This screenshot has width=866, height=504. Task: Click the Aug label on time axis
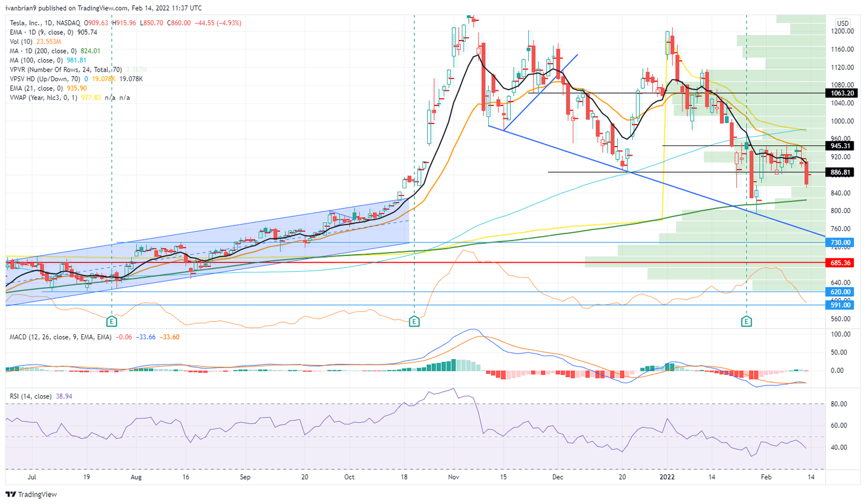[136, 477]
